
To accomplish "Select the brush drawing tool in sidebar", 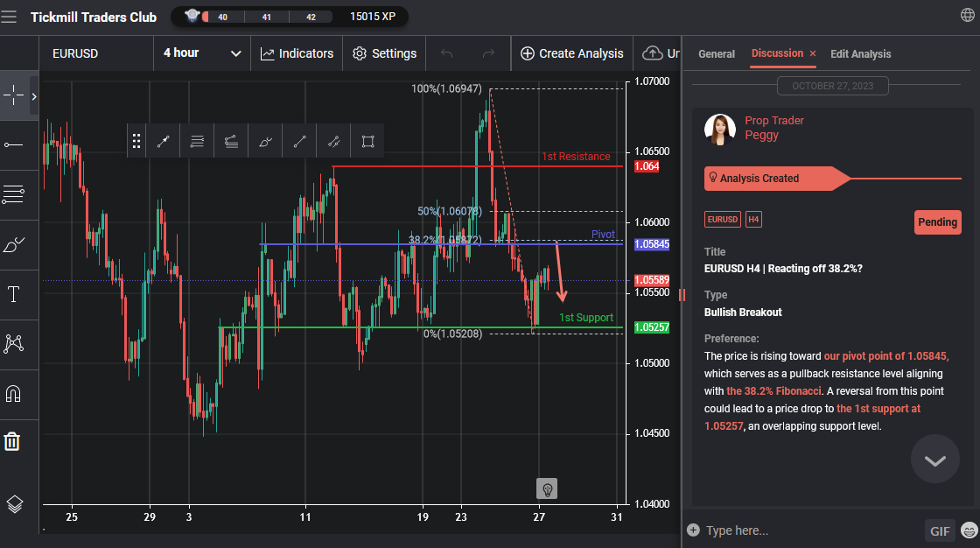I will (14, 244).
